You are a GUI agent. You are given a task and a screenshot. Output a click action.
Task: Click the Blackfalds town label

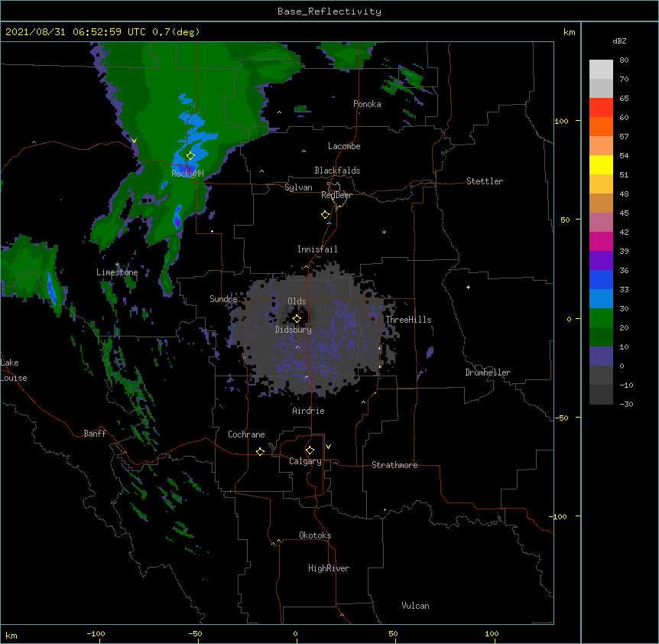coord(337,171)
